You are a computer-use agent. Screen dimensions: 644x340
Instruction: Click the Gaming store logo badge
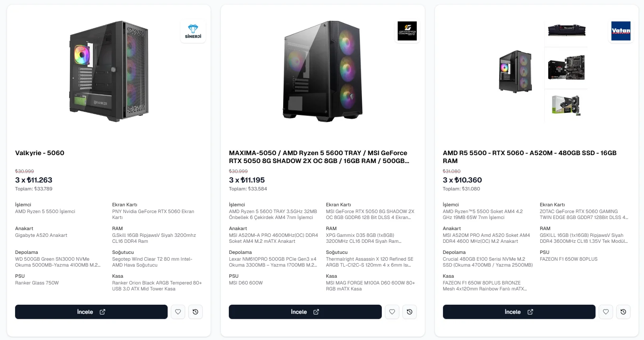(x=407, y=31)
